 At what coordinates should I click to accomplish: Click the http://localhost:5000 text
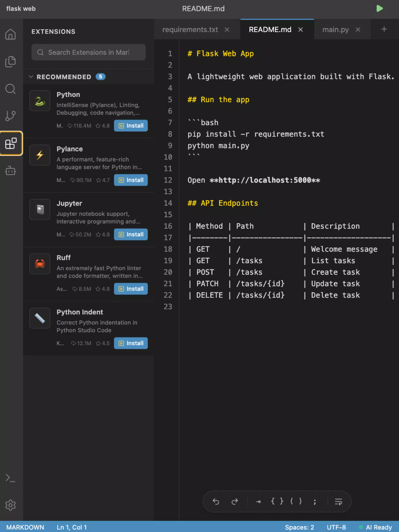pyautogui.click(x=265, y=180)
